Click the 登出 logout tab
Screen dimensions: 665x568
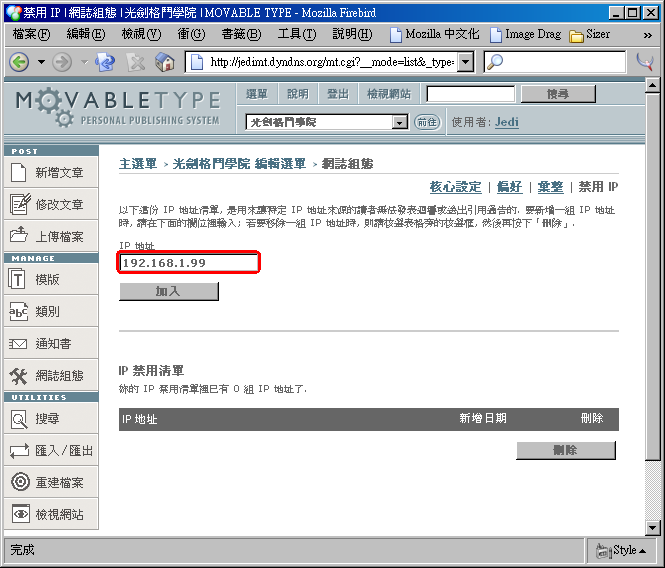[338, 94]
